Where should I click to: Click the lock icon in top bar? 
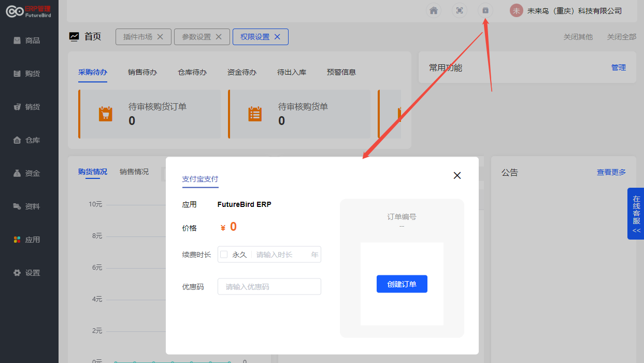click(x=485, y=10)
